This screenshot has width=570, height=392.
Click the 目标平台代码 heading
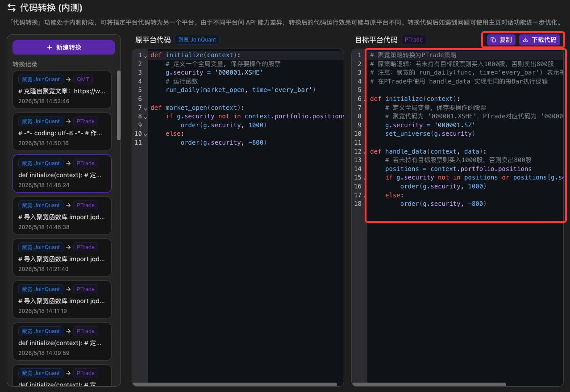[376, 40]
